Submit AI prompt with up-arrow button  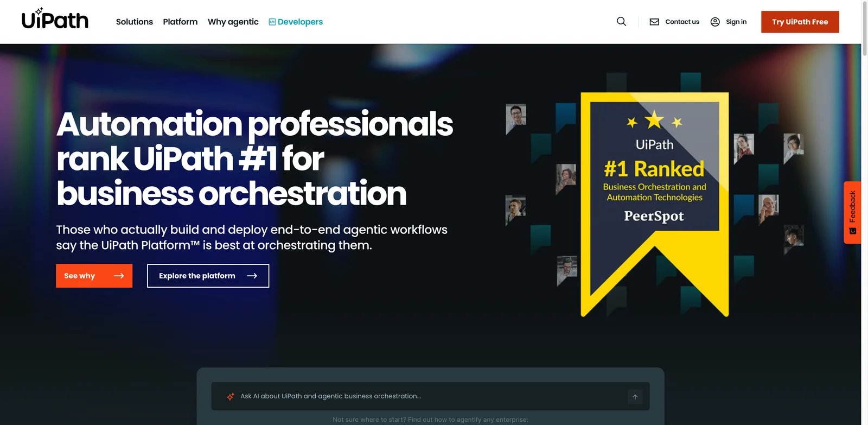pos(635,397)
